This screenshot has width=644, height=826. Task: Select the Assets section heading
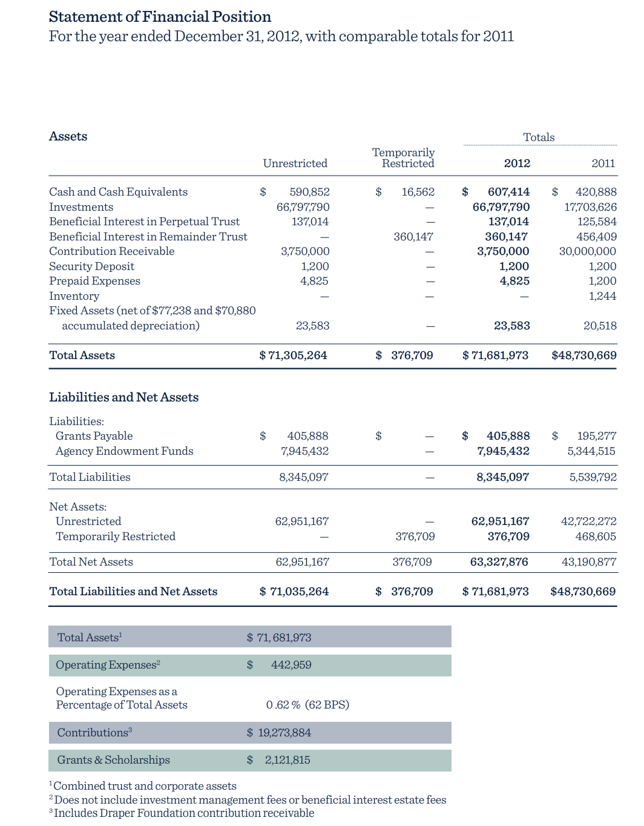point(68,136)
